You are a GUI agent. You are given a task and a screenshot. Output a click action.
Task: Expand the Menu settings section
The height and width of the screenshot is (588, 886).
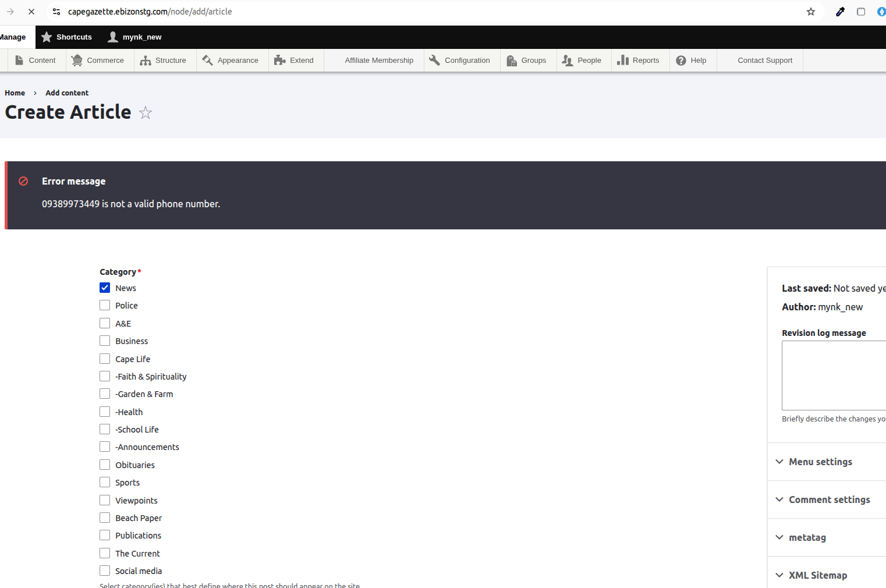(x=820, y=462)
